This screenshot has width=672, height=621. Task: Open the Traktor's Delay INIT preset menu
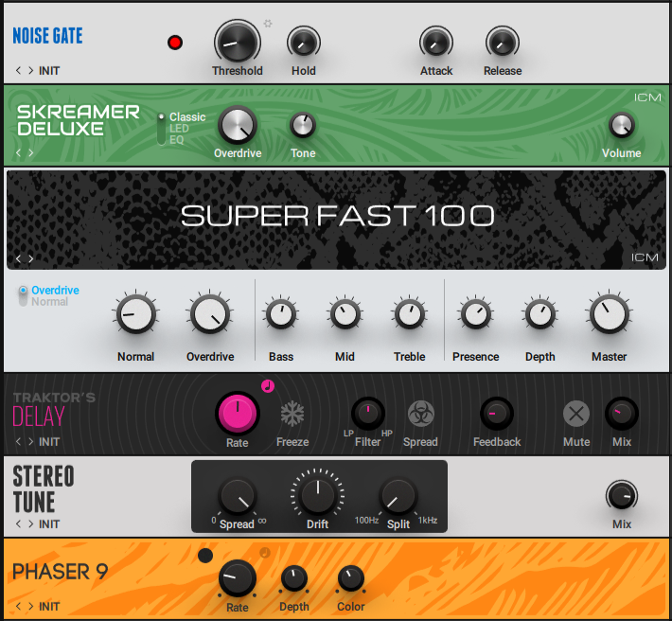click(x=49, y=442)
